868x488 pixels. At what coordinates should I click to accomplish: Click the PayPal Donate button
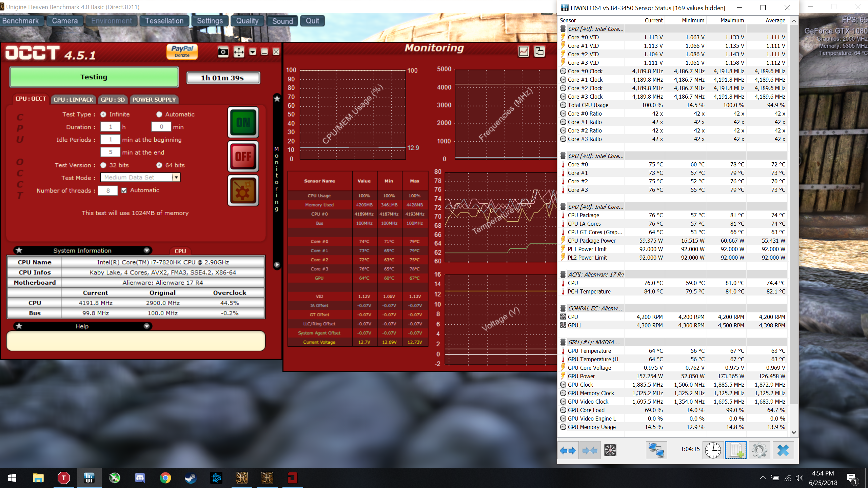182,52
